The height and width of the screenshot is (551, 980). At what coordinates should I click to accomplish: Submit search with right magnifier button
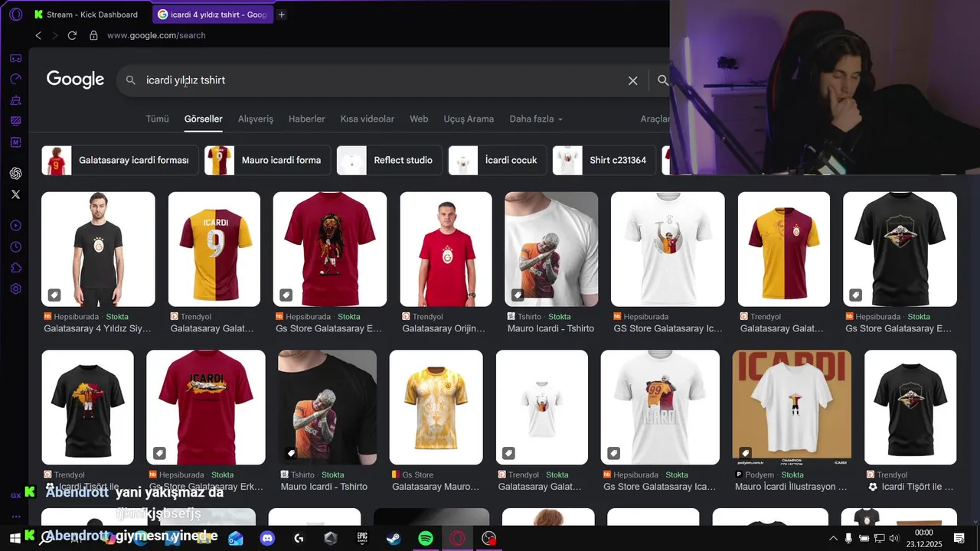663,80
